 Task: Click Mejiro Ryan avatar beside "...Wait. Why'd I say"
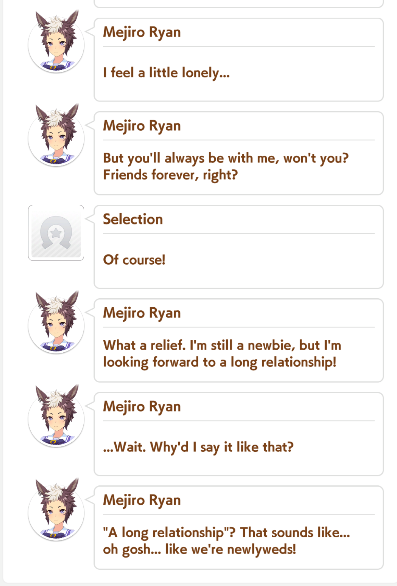pyautogui.click(x=56, y=416)
